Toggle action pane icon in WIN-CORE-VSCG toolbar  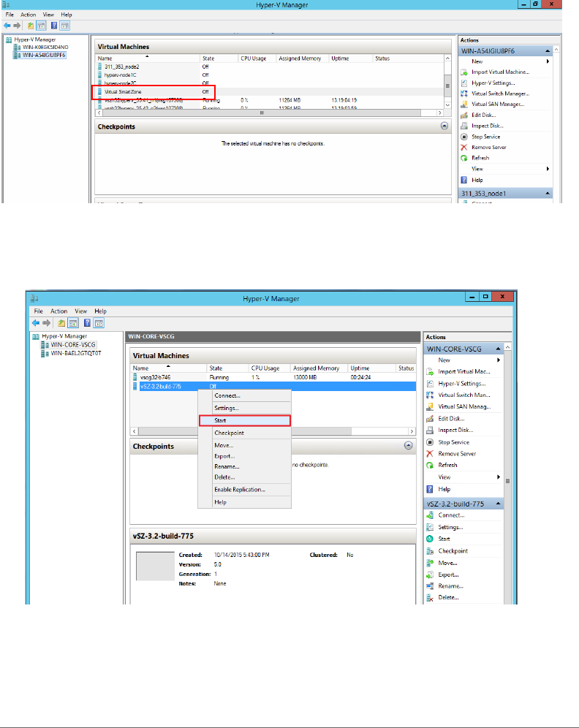tap(99, 323)
